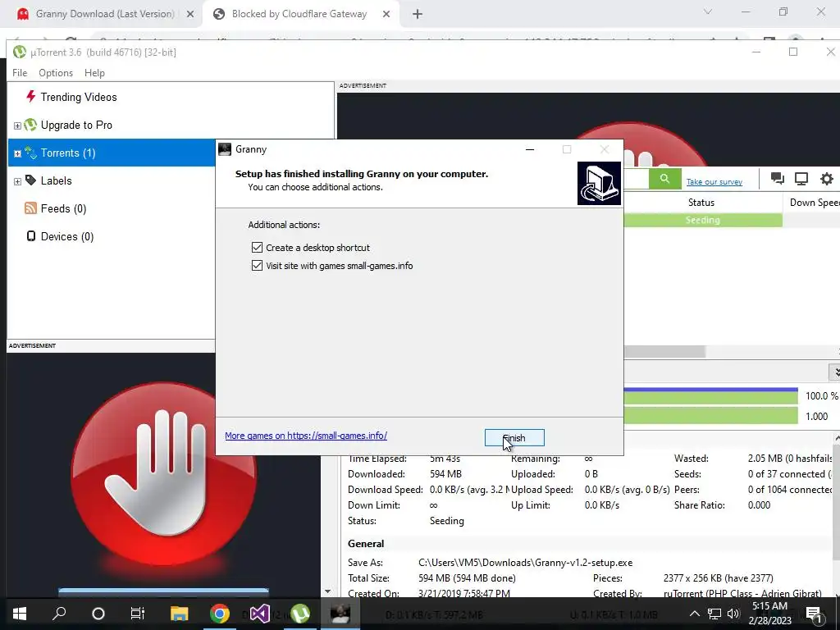Click the Labels tag icon
Screen dimensions: 840x630
(30, 180)
